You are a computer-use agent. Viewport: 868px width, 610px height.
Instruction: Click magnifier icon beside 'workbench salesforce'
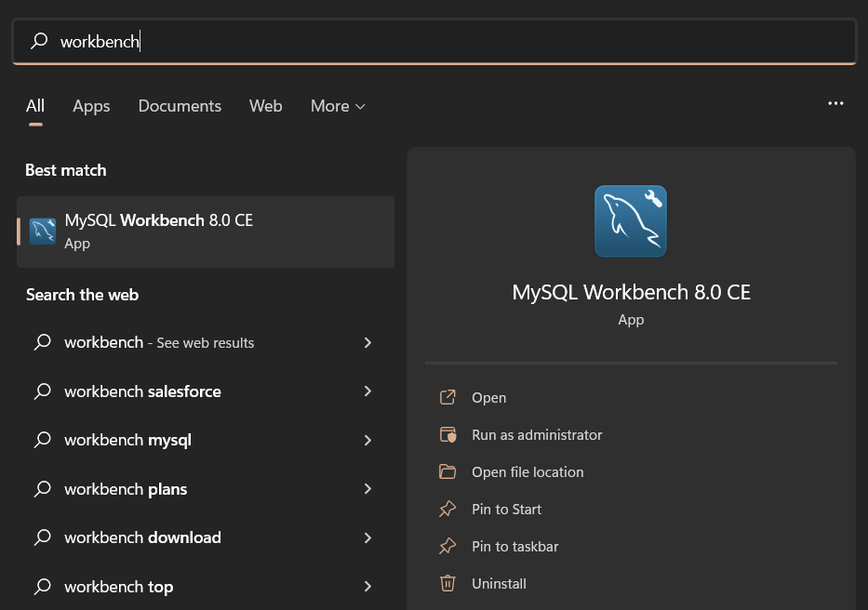(42, 391)
